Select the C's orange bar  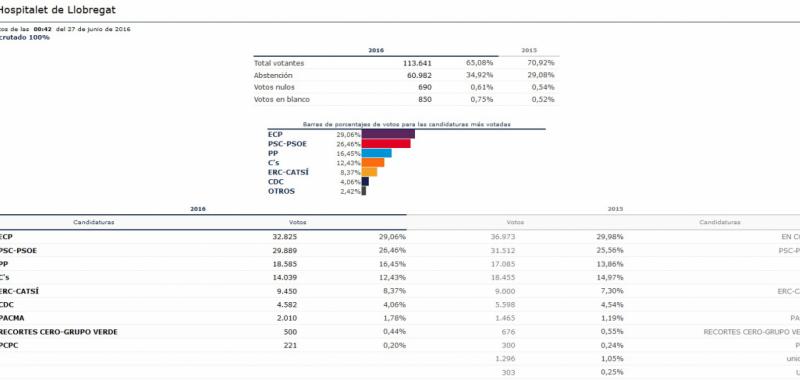coord(373,163)
